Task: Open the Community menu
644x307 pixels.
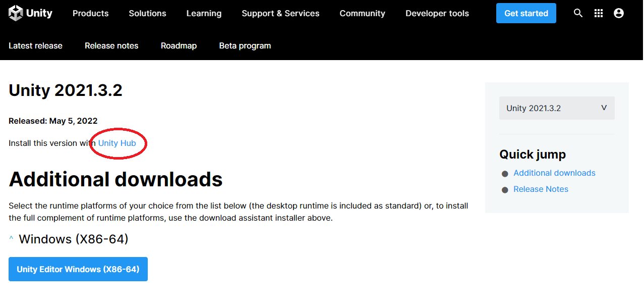Action: (x=362, y=13)
